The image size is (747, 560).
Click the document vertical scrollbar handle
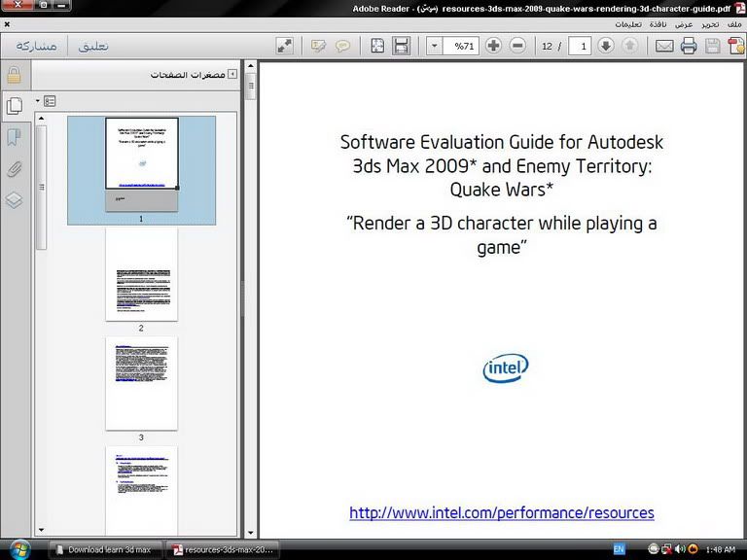click(x=251, y=87)
